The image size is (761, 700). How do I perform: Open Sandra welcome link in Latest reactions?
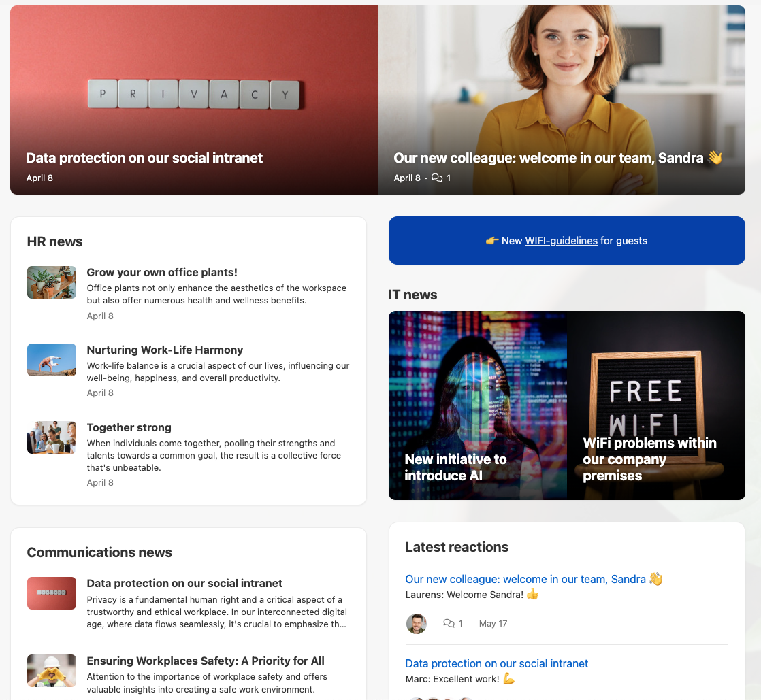pos(534,579)
